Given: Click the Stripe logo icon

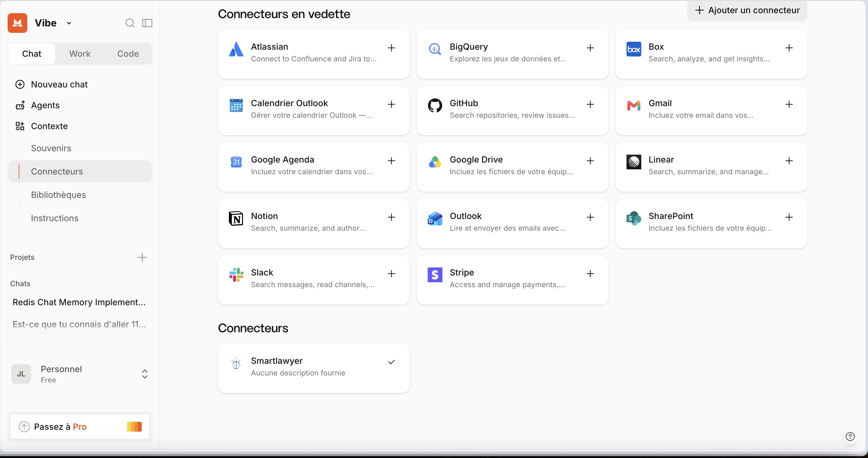Looking at the screenshot, I should (x=435, y=275).
